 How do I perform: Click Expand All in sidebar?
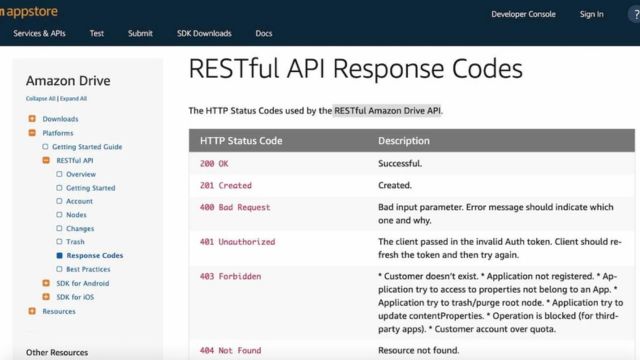73,98
